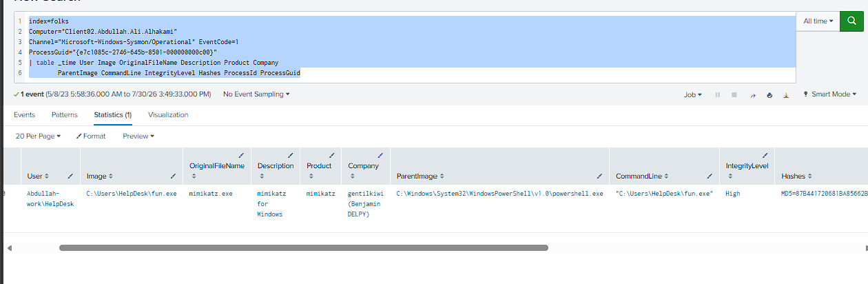
Task: Edit Company column with pencil icon
Action: (380, 155)
